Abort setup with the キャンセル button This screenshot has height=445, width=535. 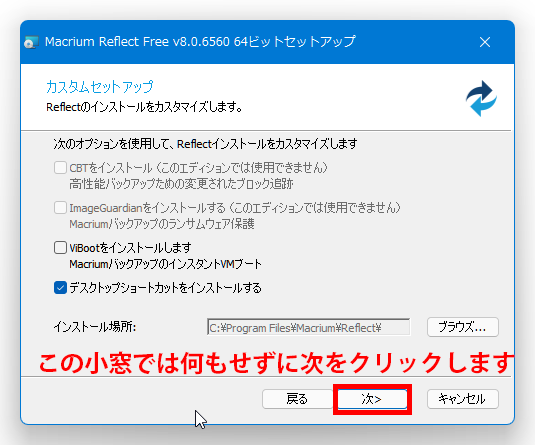tap(463, 399)
